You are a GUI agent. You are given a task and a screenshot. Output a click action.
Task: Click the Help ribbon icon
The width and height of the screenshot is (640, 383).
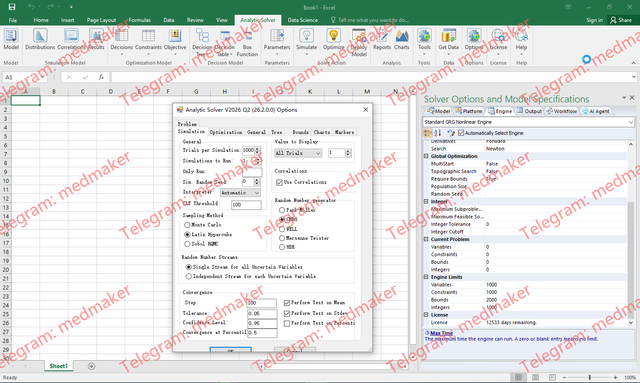pyautogui.click(x=521, y=36)
